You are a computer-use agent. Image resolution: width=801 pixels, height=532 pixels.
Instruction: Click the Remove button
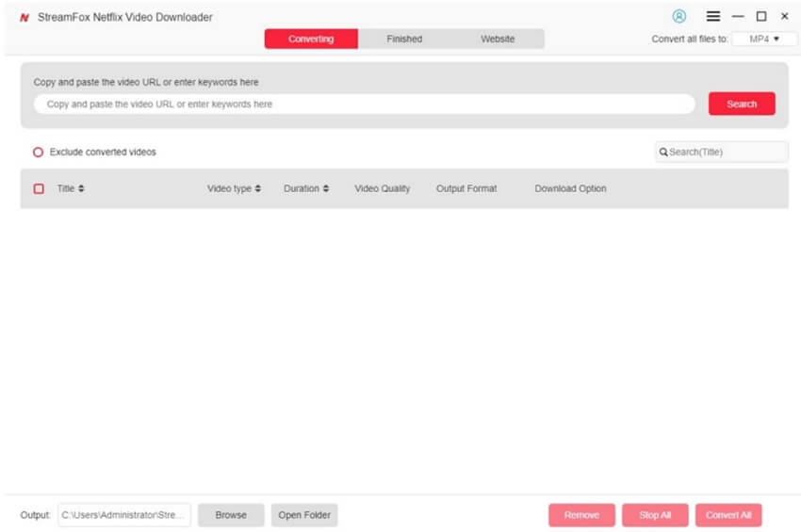(581, 515)
